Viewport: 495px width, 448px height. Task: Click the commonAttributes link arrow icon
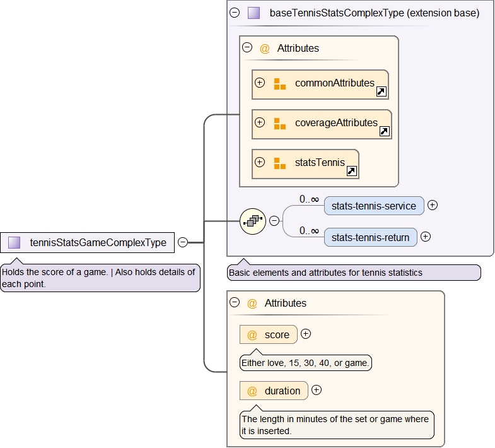pyautogui.click(x=381, y=91)
